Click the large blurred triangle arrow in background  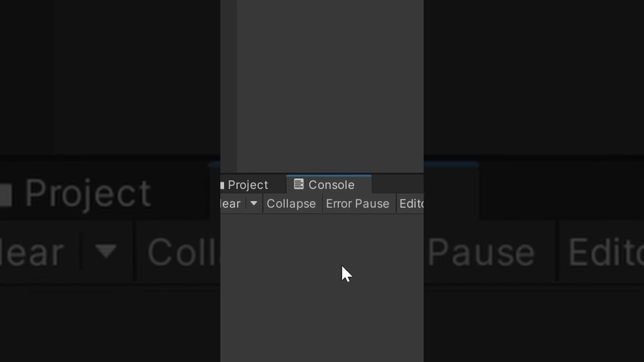106,251
